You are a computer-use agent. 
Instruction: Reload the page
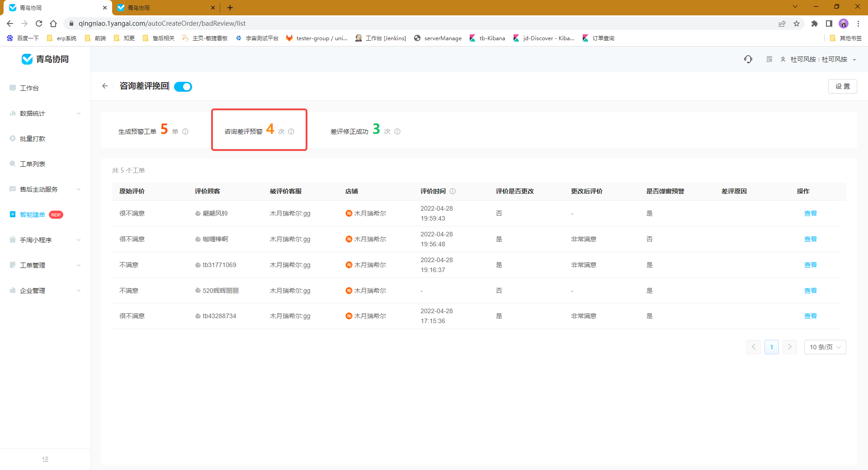(39, 23)
